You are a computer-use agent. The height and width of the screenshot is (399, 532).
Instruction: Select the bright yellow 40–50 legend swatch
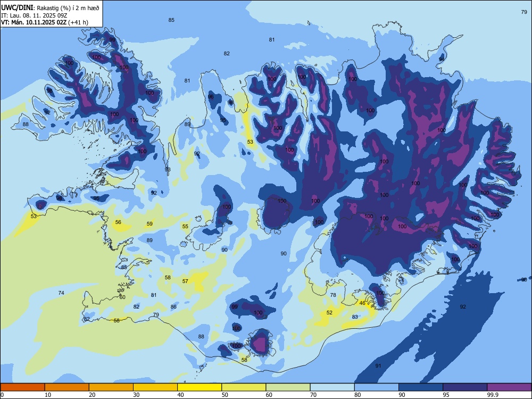pos(199,387)
